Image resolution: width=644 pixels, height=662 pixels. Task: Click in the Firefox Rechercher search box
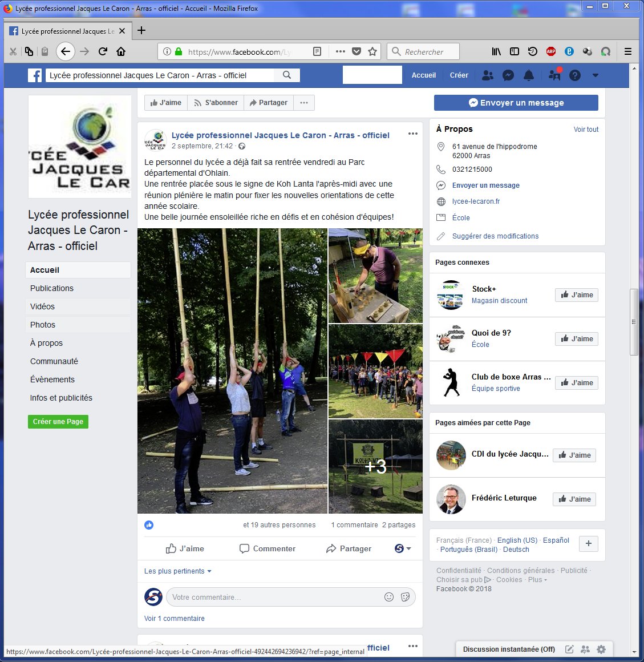click(x=423, y=51)
